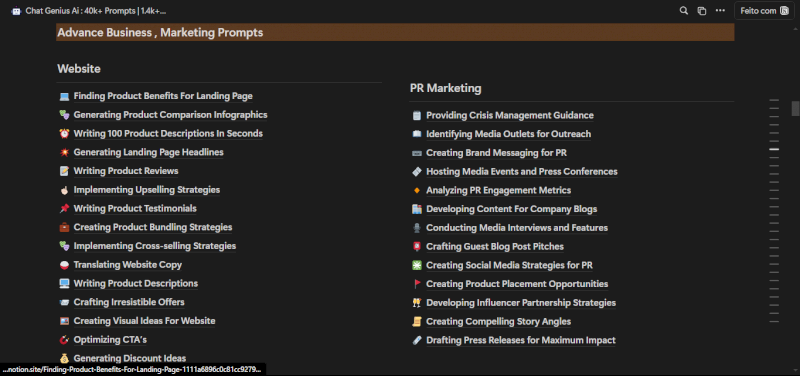This screenshot has height=376, width=800.
Task: Open Crafting Irresistible Offers page
Action: tap(129, 302)
